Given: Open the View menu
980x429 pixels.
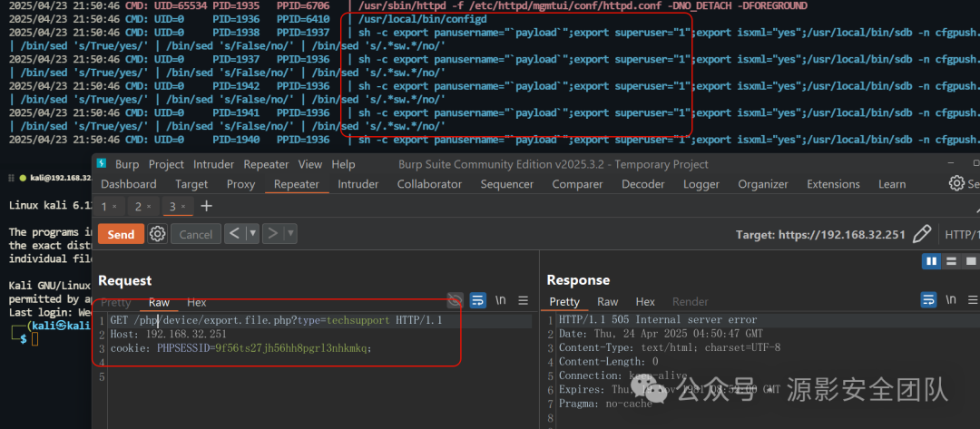Looking at the screenshot, I should pyautogui.click(x=310, y=164).
